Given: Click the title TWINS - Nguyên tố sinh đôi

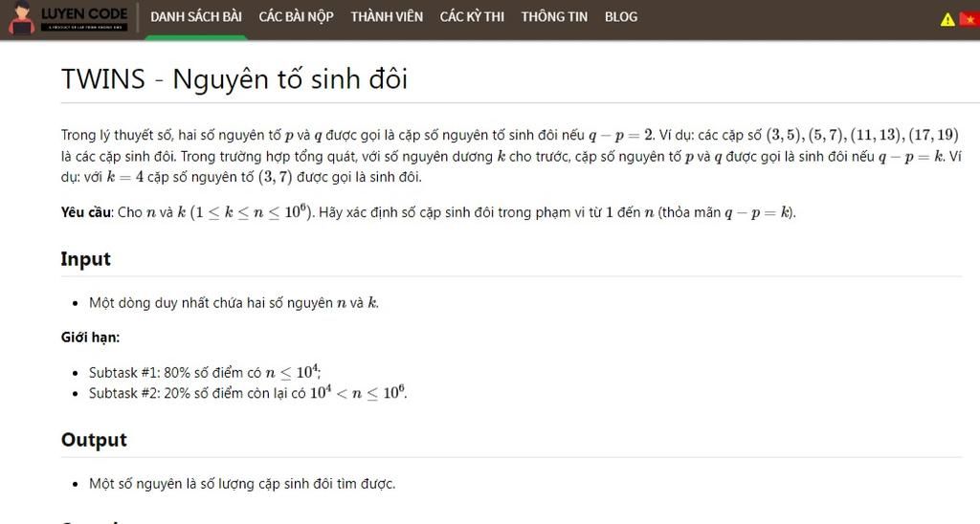Looking at the screenshot, I should point(234,79).
